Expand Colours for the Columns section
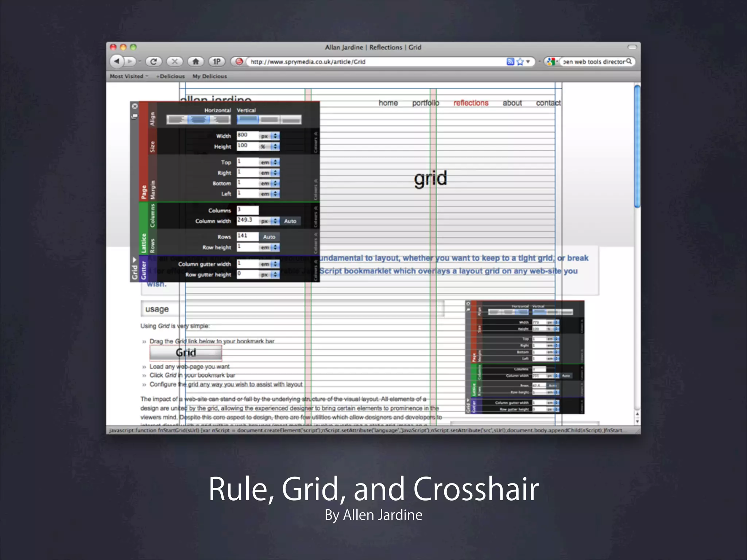Image resolution: width=747 pixels, height=560 pixels. point(316,216)
